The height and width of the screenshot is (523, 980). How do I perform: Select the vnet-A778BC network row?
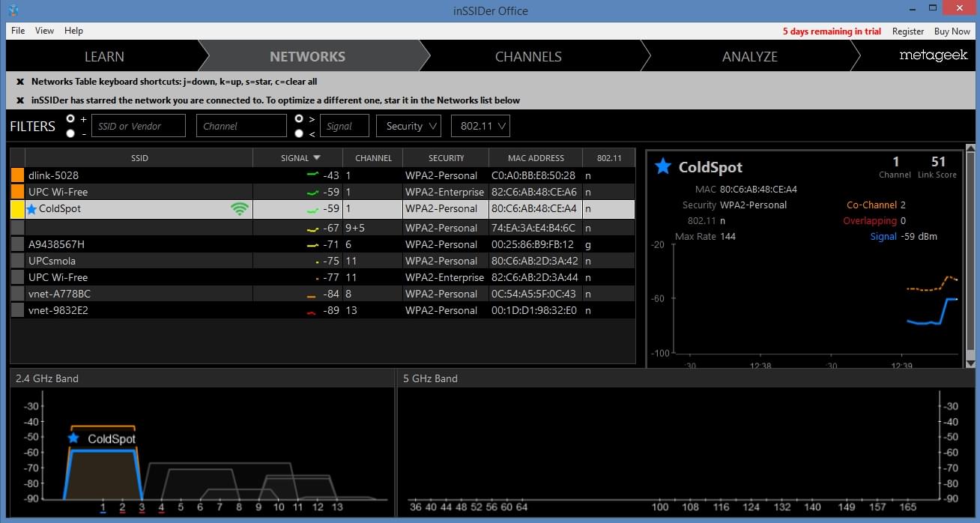click(322, 294)
